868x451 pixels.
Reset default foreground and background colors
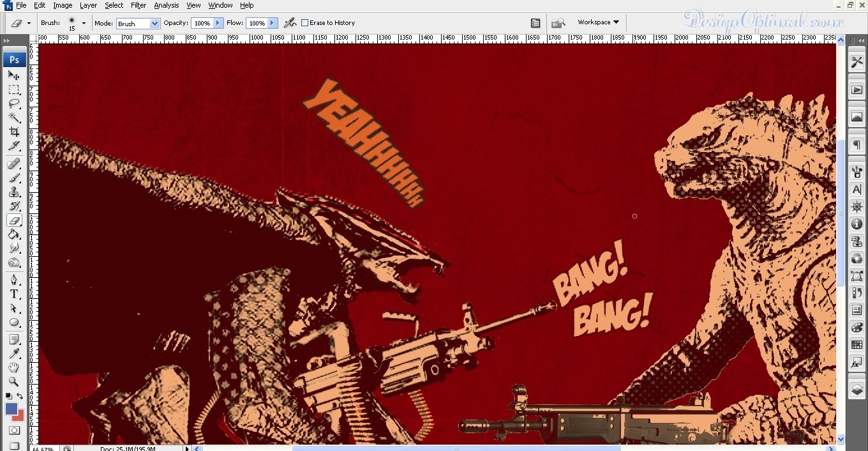[9, 396]
